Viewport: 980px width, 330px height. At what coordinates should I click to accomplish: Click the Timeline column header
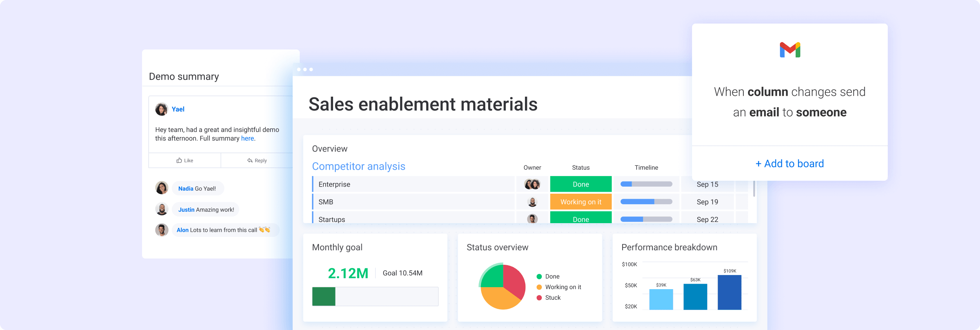(x=646, y=168)
